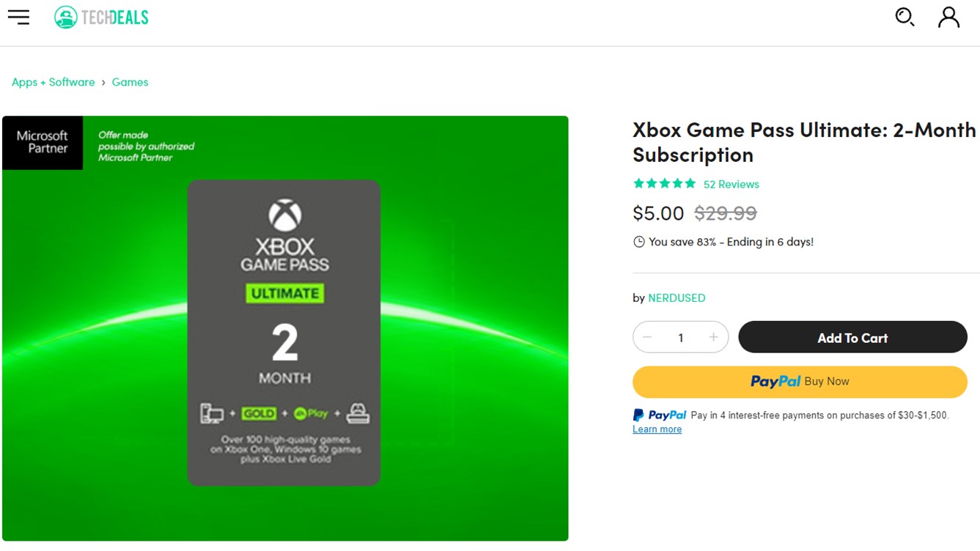Click the PayPal logo in financing message
This screenshot has height=551, width=980.
click(660, 415)
